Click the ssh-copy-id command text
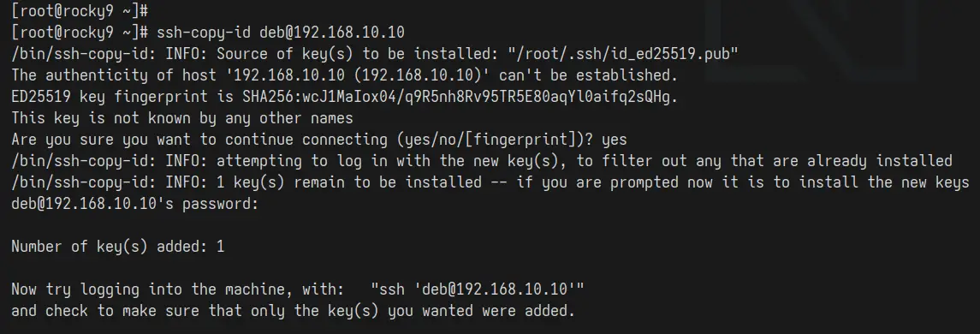The height and width of the screenshot is (334, 980). click(x=281, y=33)
